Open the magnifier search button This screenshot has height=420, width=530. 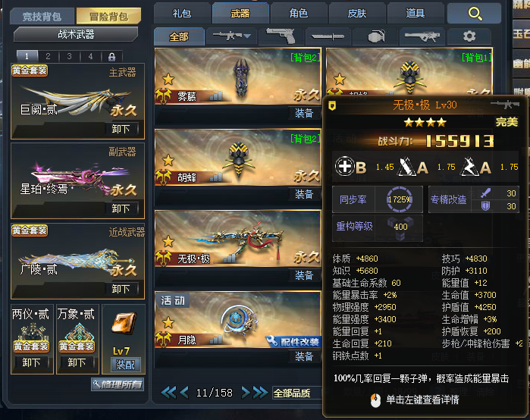click(x=474, y=14)
